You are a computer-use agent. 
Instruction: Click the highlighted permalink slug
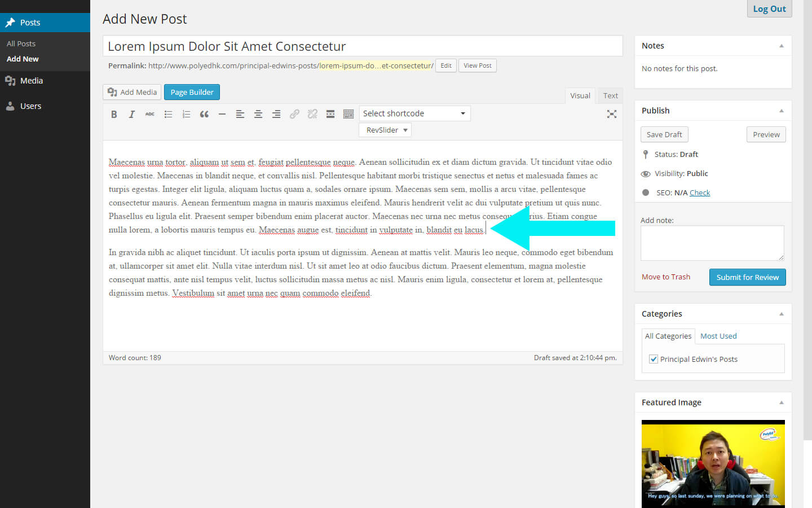coord(376,65)
